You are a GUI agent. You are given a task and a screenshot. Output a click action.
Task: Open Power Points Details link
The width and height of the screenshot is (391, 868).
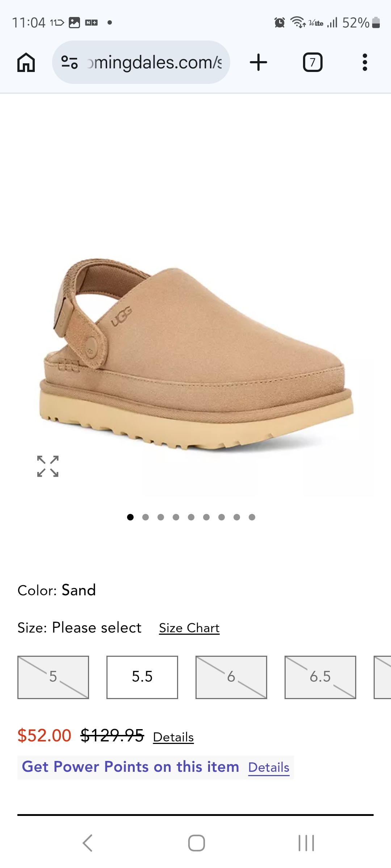point(269,767)
